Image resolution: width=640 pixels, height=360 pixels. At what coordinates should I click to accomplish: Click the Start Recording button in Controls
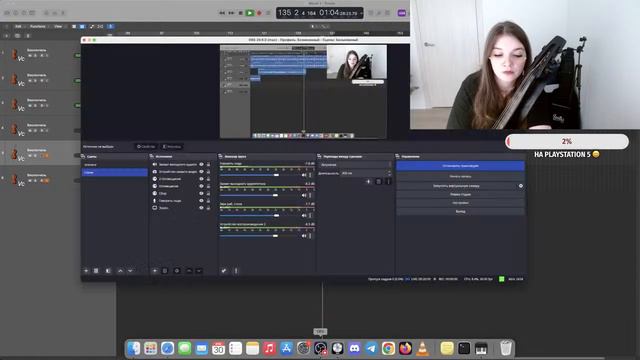coord(460,177)
